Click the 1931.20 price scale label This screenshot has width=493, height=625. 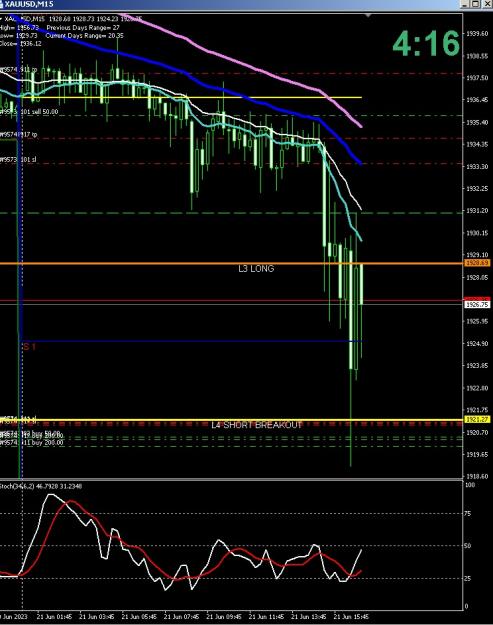tap(477, 210)
